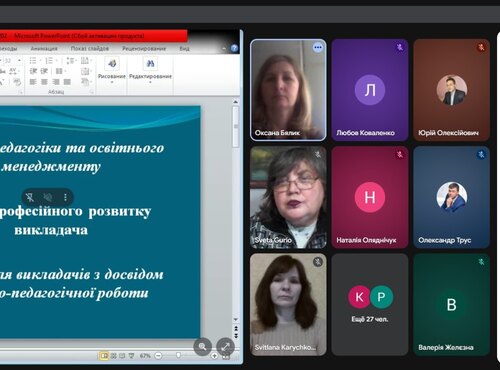Align paragraph text right
500x370 pixels.
click(56, 82)
